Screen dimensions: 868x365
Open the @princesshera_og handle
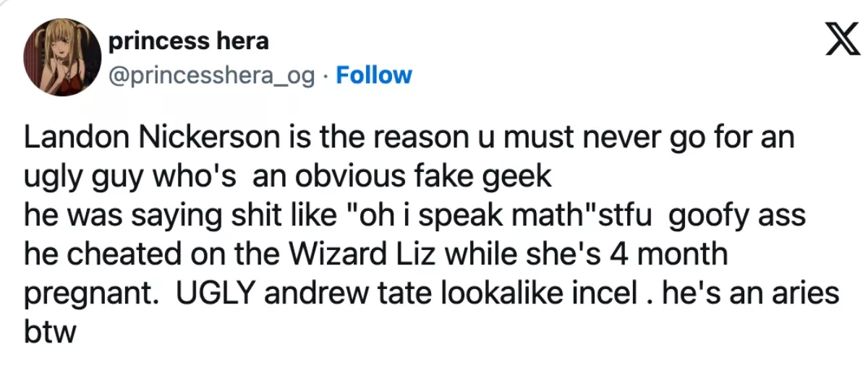pos(211,75)
